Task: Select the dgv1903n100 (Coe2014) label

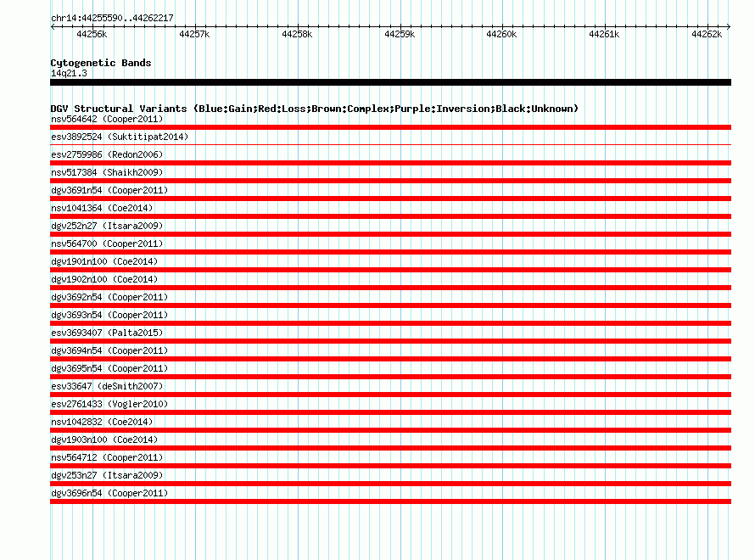Action: pos(104,440)
